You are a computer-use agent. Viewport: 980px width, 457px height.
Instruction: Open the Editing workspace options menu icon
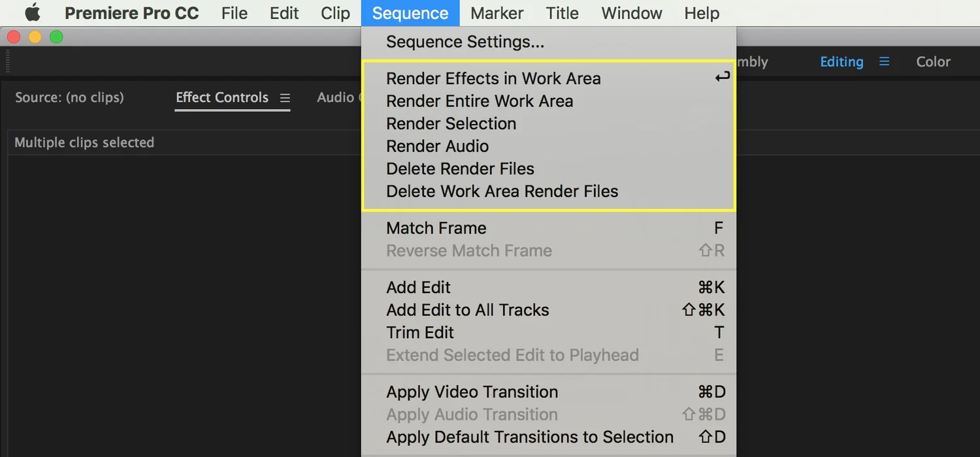click(884, 61)
